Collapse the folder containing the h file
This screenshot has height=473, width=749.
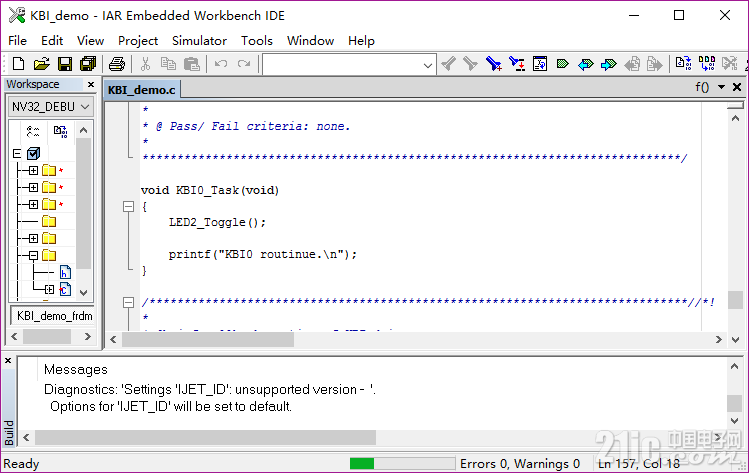[x=33, y=255]
